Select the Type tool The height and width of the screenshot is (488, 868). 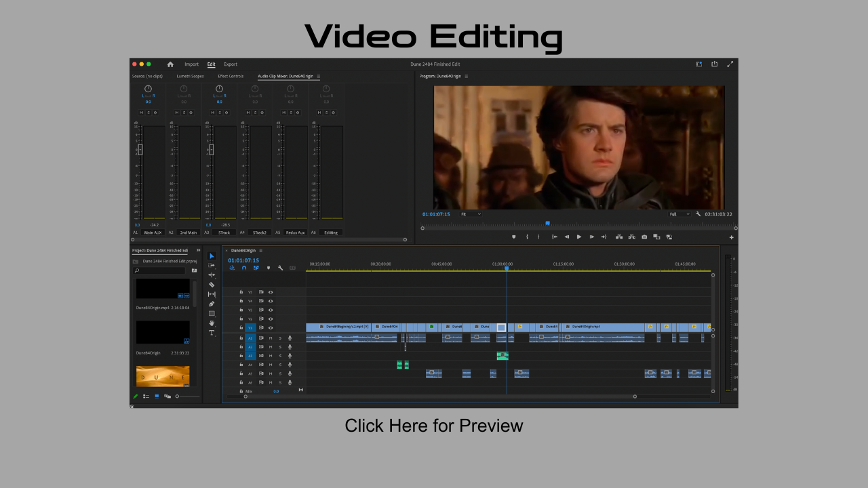pos(212,333)
